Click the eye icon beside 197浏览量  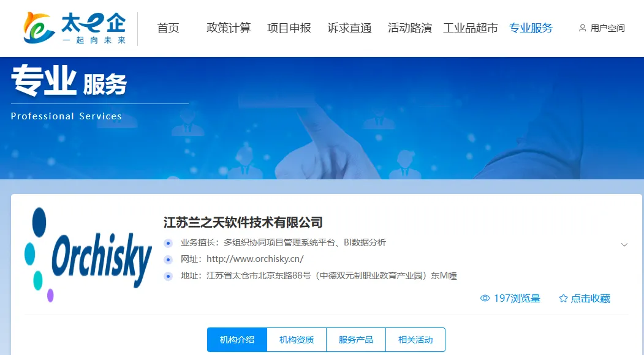485,298
